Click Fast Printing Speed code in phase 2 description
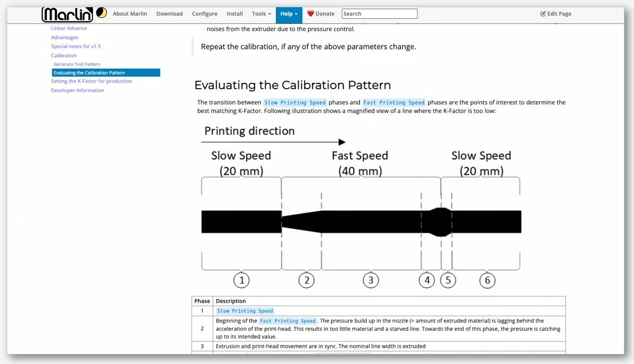 coord(288,321)
